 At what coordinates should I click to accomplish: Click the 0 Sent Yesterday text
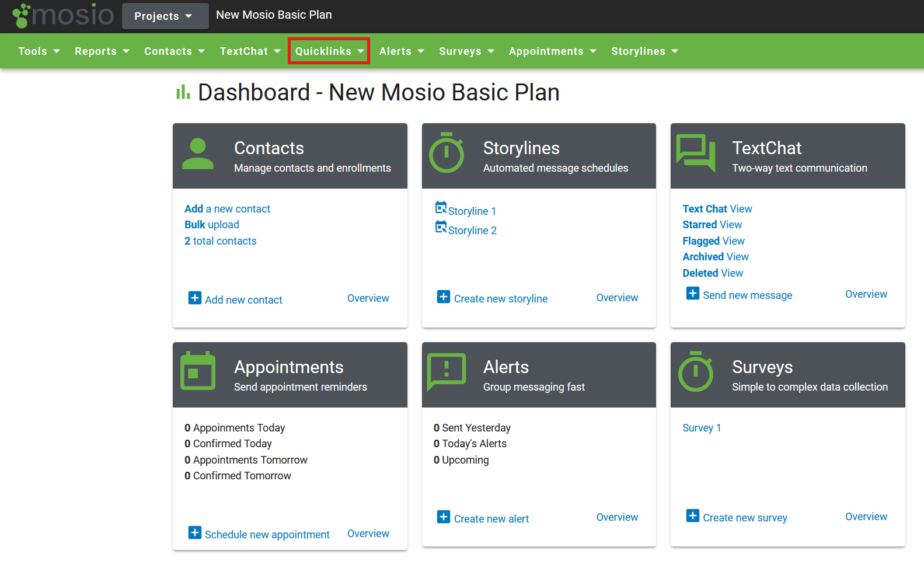point(472,428)
